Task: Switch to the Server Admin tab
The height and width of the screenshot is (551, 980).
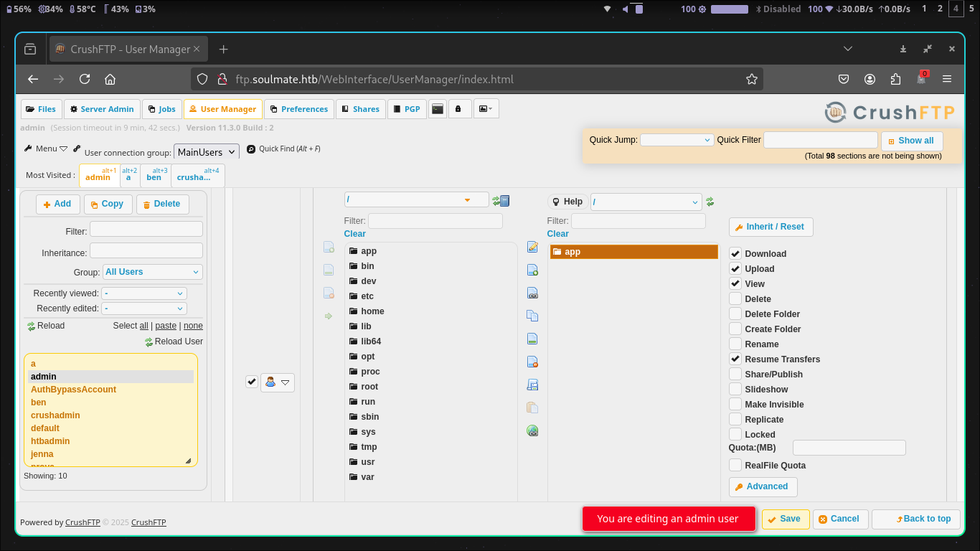Action: [x=102, y=108]
